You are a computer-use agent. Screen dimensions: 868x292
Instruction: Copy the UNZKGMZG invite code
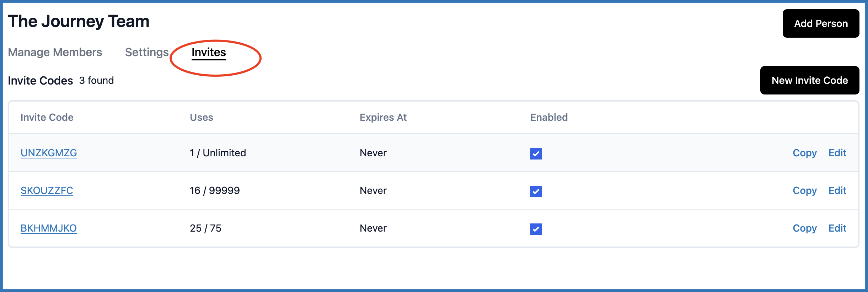pyautogui.click(x=804, y=153)
